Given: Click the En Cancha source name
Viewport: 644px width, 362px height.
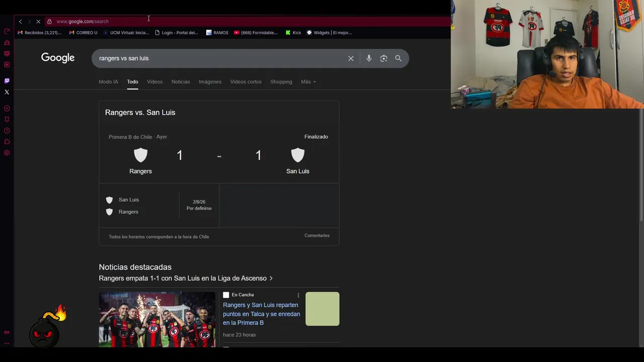Looking at the screenshot, I should click(243, 295).
